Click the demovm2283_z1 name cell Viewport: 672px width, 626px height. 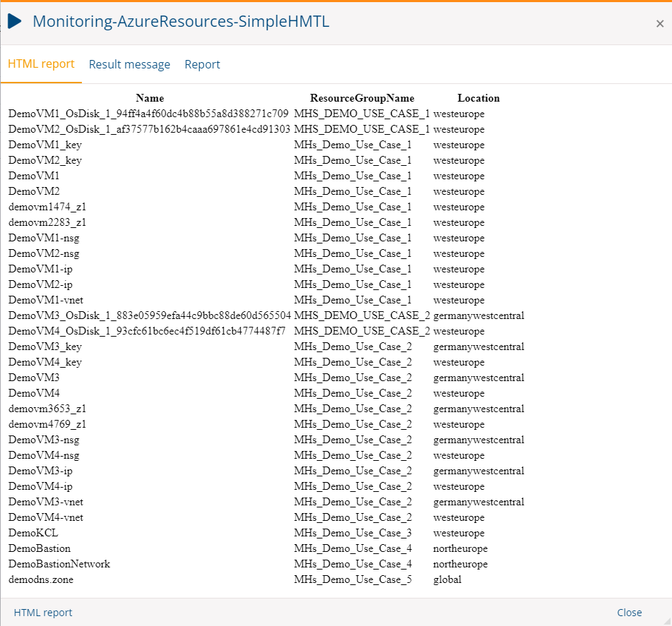pos(47,222)
